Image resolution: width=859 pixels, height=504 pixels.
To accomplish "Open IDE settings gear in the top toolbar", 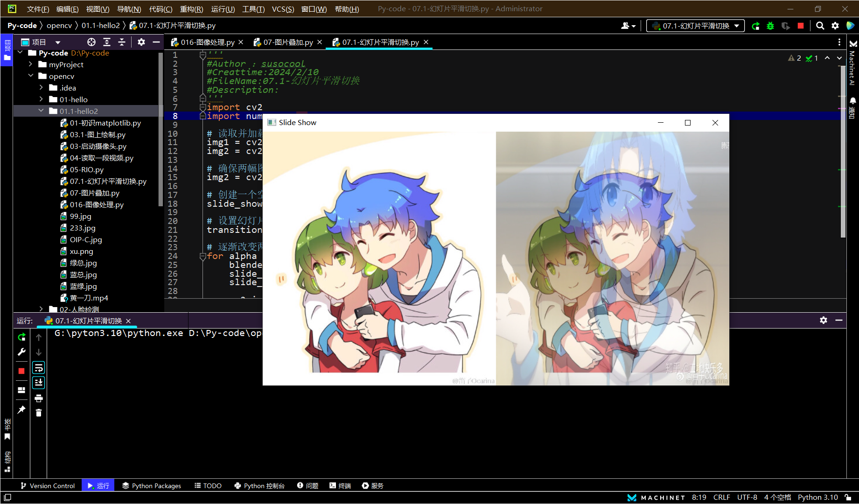I will [835, 26].
